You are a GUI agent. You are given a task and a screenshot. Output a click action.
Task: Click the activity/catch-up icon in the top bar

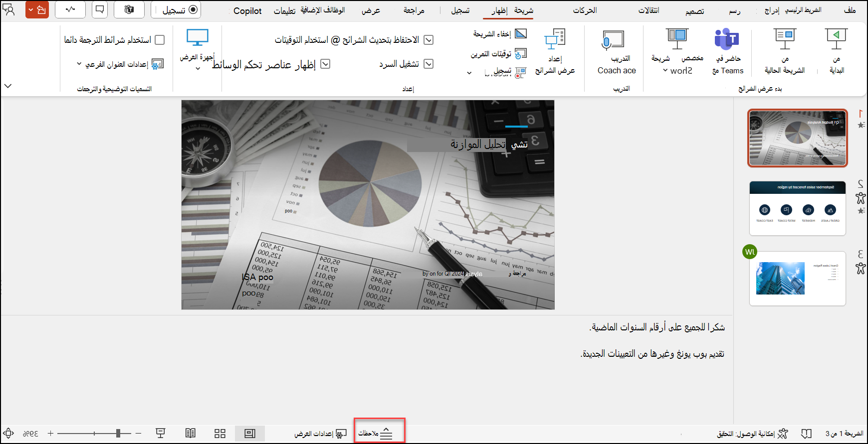pos(70,9)
